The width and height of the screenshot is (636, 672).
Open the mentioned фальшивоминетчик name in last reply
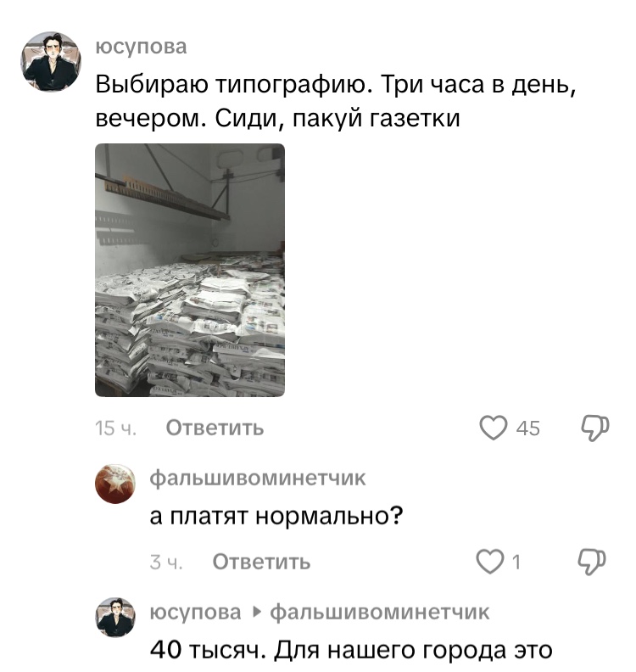click(x=379, y=612)
